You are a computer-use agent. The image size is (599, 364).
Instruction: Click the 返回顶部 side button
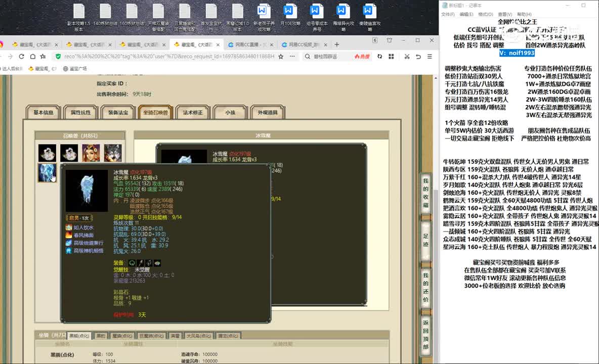click(x=425, y=334)
